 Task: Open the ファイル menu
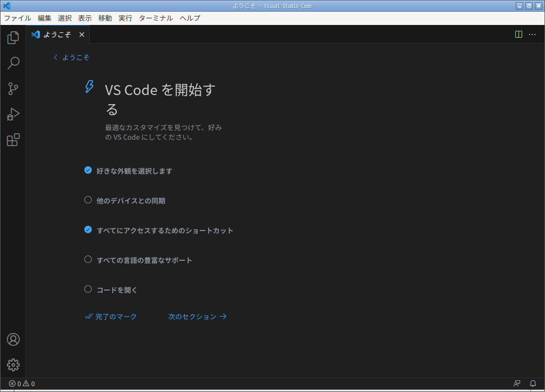(18, 18)
